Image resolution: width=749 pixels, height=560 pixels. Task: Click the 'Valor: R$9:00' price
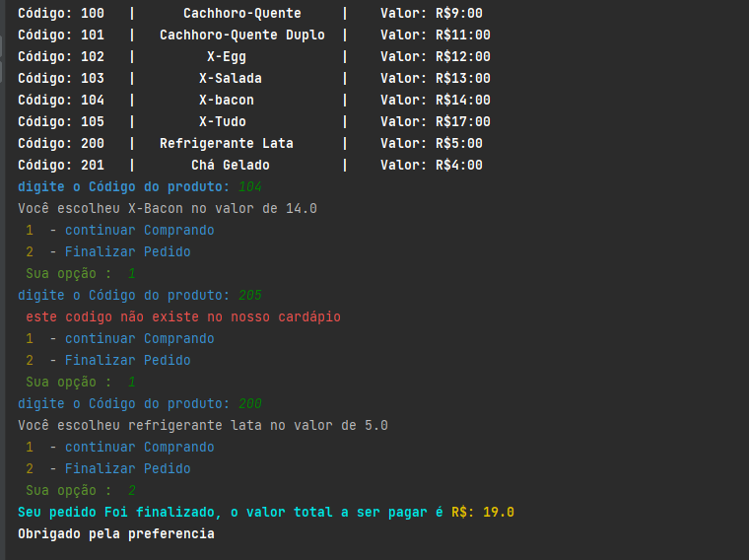(432, 14)
